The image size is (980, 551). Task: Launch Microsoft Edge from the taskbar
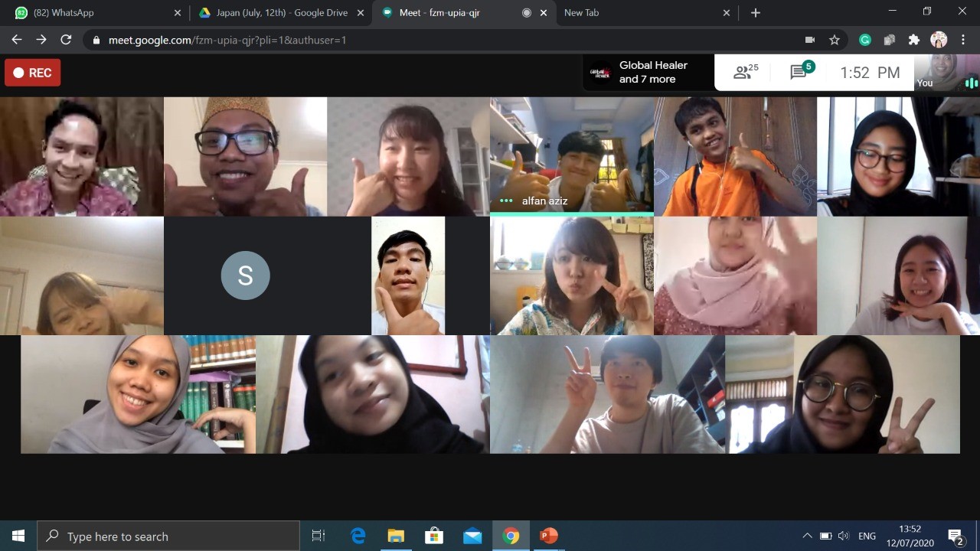click(358, 536)
